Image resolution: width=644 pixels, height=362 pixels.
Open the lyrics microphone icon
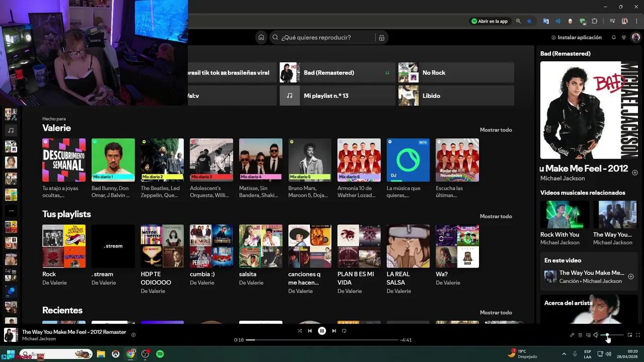pos(572,335)
